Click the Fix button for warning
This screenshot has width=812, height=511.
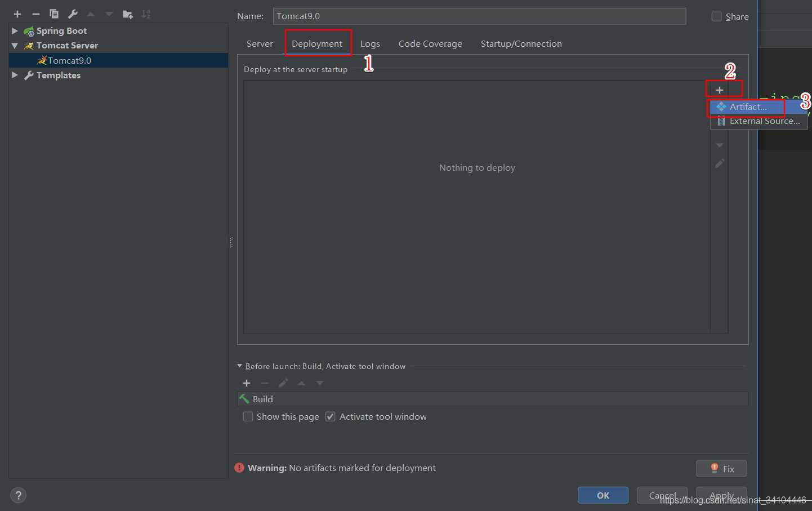(721, 469)
